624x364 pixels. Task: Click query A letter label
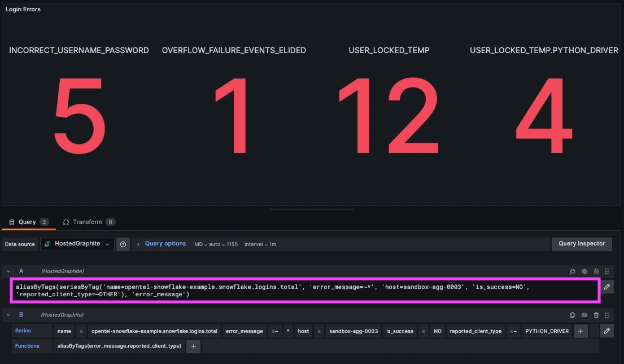click(x=21, y=271)
